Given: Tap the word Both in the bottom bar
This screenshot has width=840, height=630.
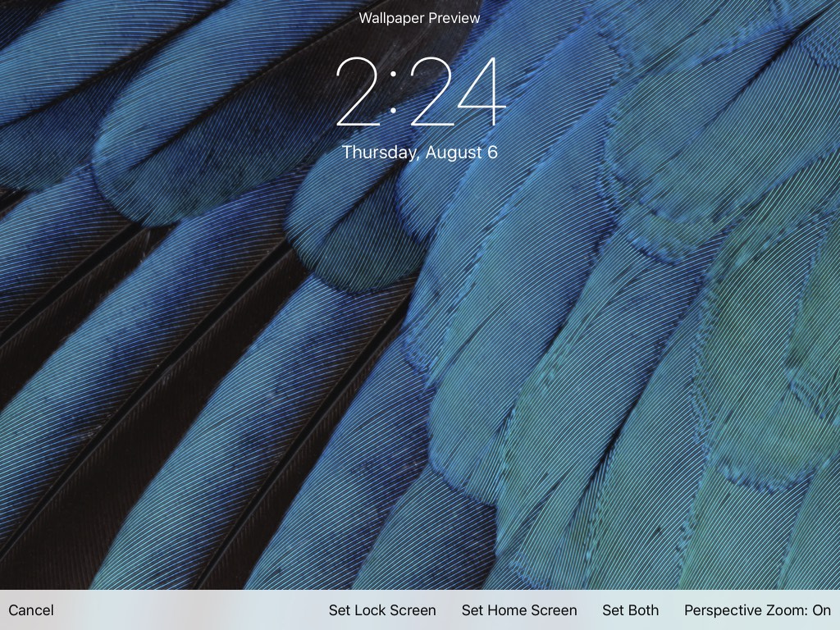Looking at the screenshot, I should pyautogui.click(x=642, y=610).
